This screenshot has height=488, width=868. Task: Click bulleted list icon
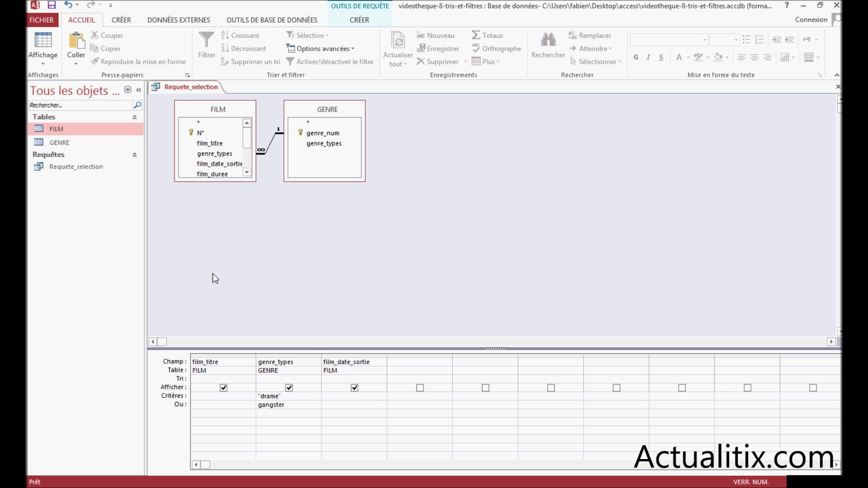pyautogui.click(x=746, y=40)
